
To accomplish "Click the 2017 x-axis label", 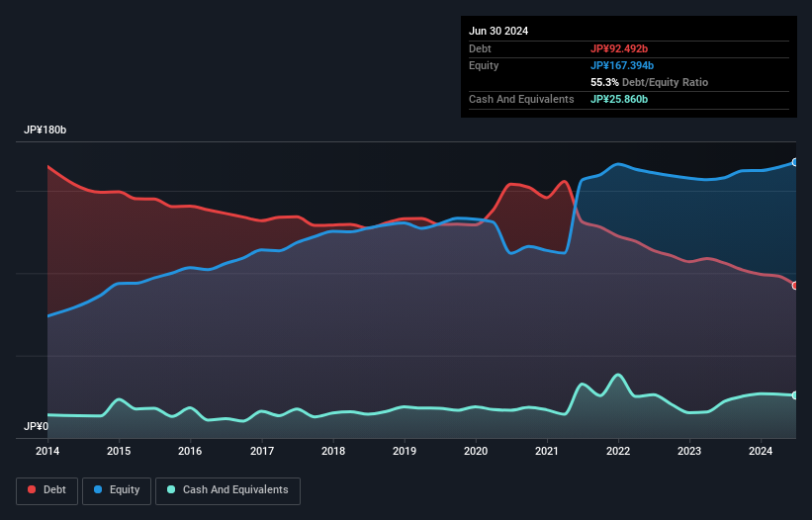I will point(262,451).
